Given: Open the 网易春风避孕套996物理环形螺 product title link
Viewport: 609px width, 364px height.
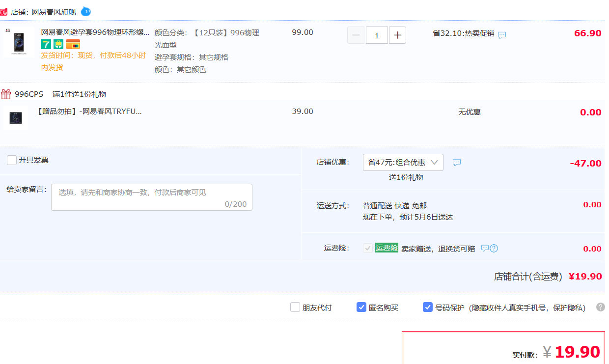Looking at the screenshot, I should click(95, 32).
